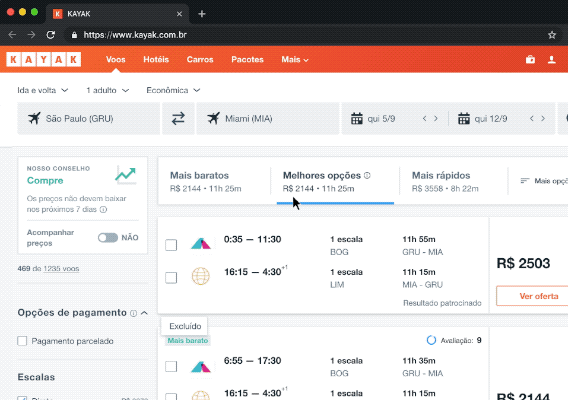Open the 'Mais opções' sort icon
Screen dimensions: 568x400
(525, 180)
